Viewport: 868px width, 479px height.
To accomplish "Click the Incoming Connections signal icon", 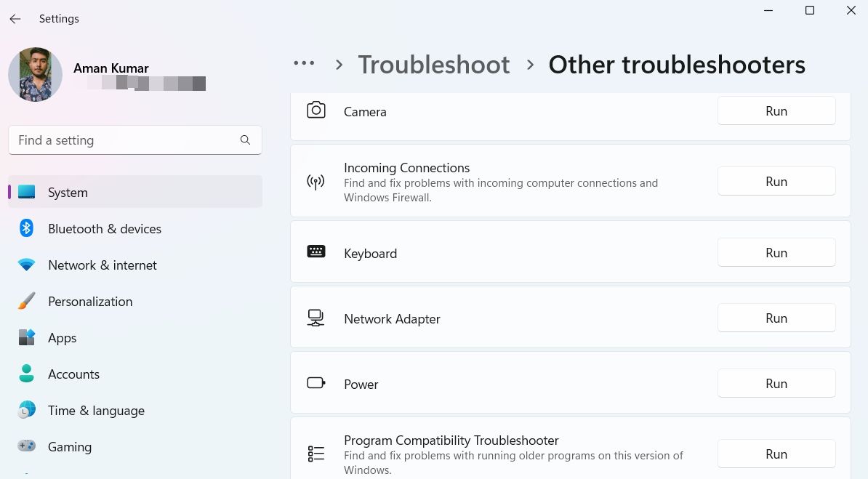I will pos(316,182).
